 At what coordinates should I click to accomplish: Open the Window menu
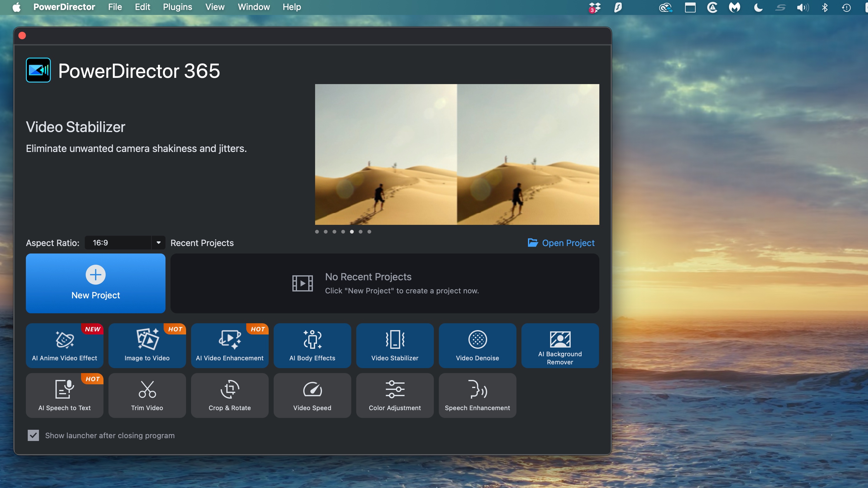[x=253, y=7]
